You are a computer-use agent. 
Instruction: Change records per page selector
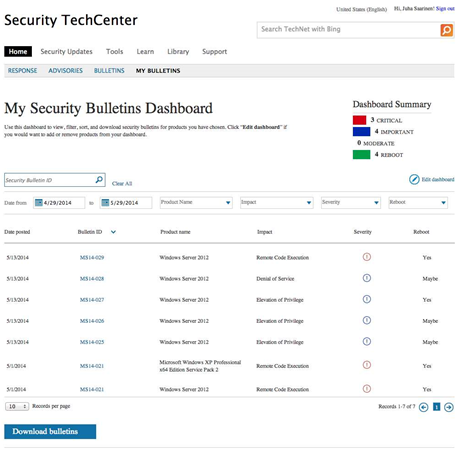[17, 406]
